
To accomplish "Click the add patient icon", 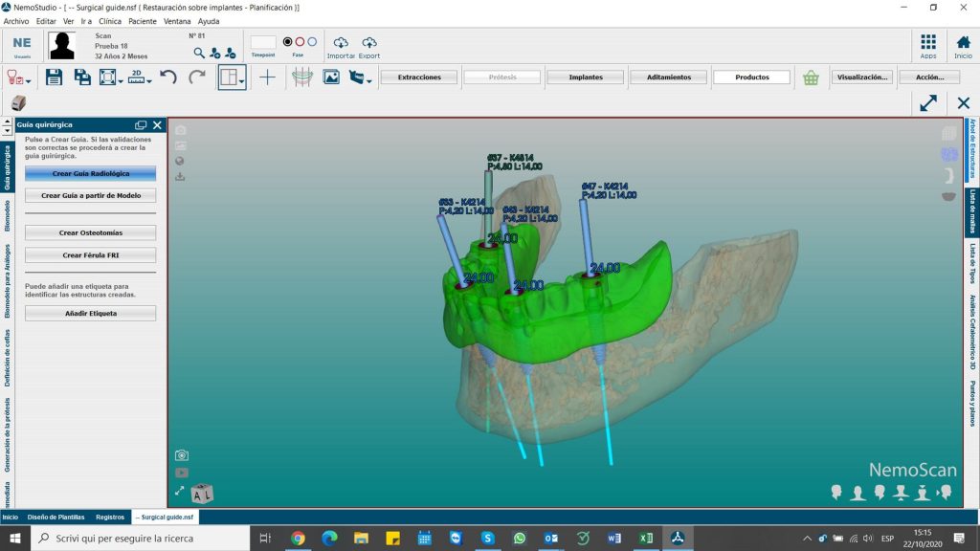I will tap(215, 54).
